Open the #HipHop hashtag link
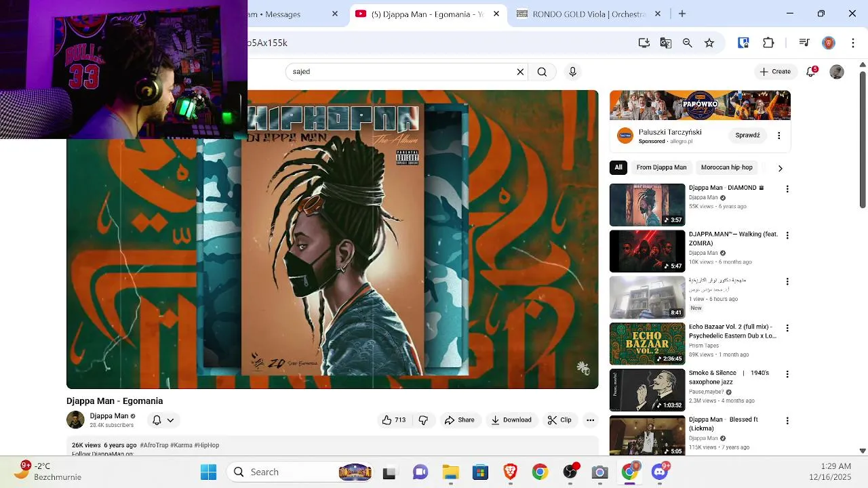This screenshot has height=488, width=868. (x=207, y=445)
